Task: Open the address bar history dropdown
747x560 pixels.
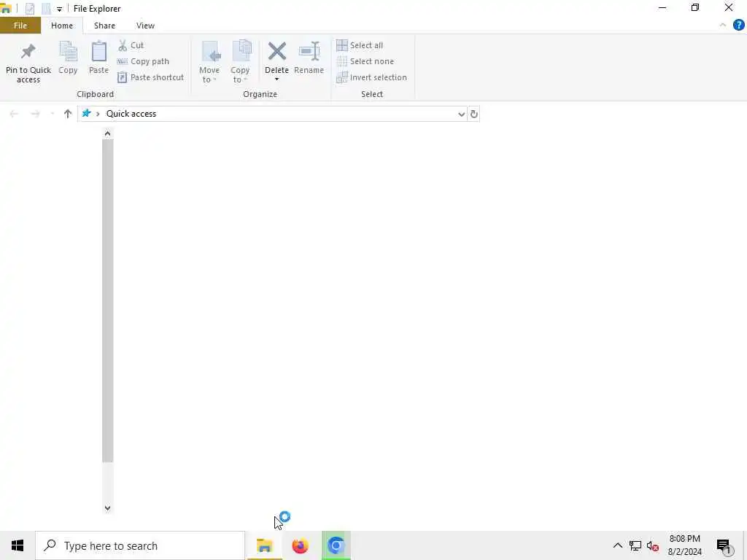Action: point(461,114)
